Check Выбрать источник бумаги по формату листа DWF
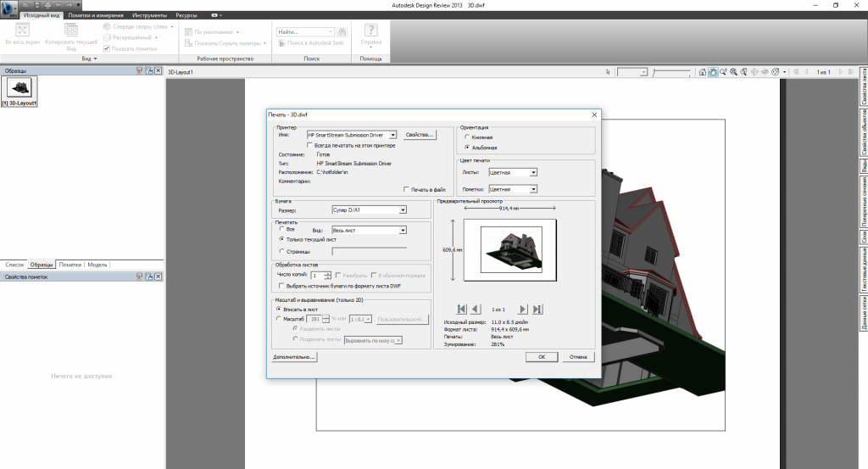This screenshot has width=868, height=469. [x=281, y=286]
